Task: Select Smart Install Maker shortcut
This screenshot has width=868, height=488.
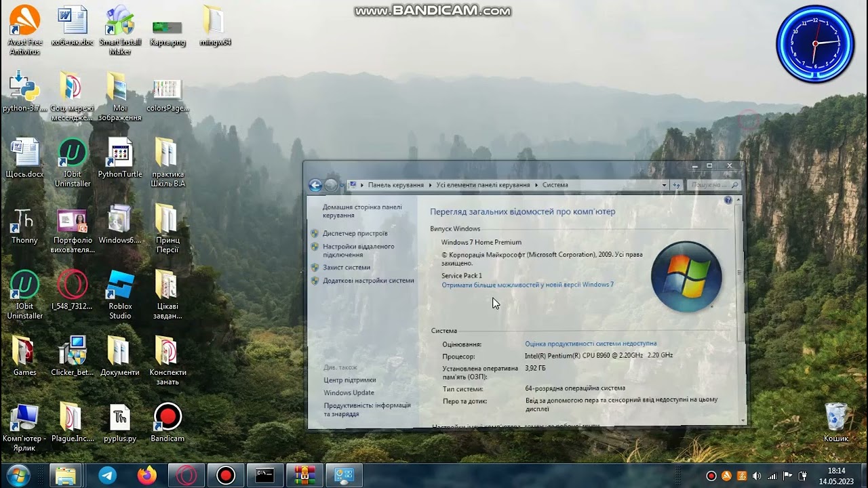Action: (120, 30)
